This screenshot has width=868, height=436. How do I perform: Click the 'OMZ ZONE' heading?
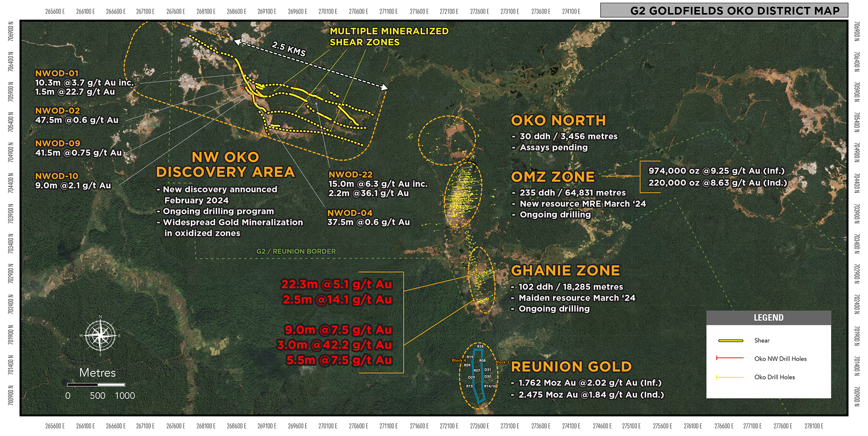(x=553, y=177)
